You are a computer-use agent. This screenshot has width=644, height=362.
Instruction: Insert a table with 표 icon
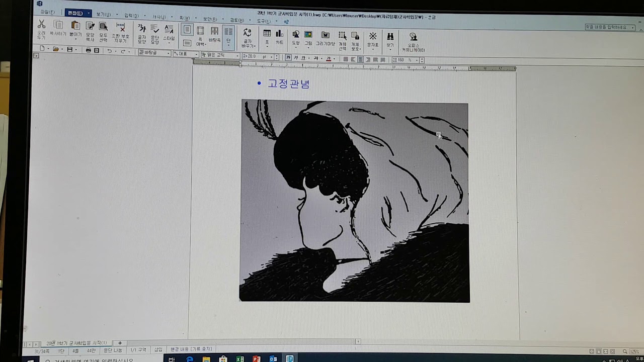(267, 33)
